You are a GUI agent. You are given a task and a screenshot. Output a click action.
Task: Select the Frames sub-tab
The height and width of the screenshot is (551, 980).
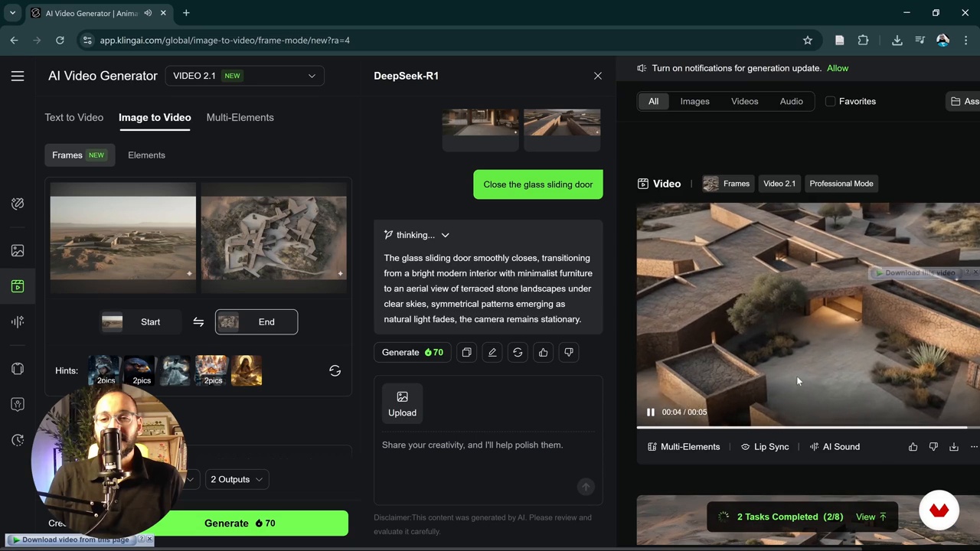80,155
